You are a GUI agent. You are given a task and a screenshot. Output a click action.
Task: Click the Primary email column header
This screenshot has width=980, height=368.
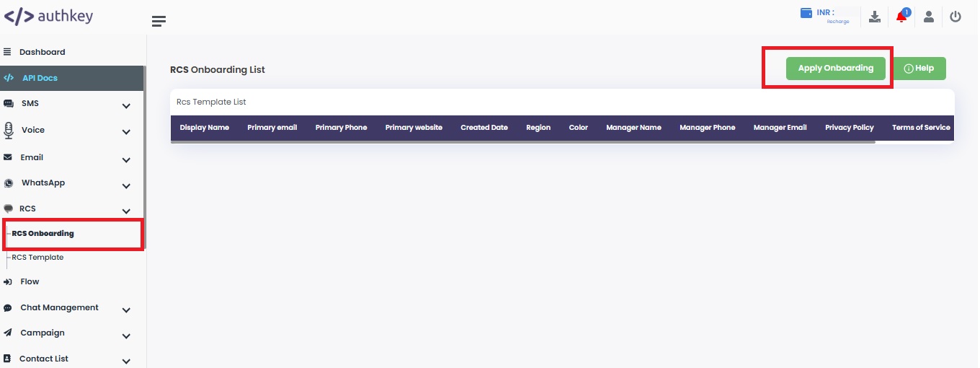272,128
